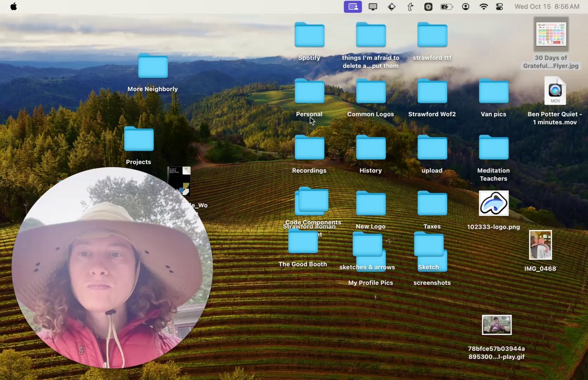Image resolution: width=588 pixels, height=380 pixels.
Task: Open Control Center from the menu bar
Action: pyautogui.click(x=499, y=6)
